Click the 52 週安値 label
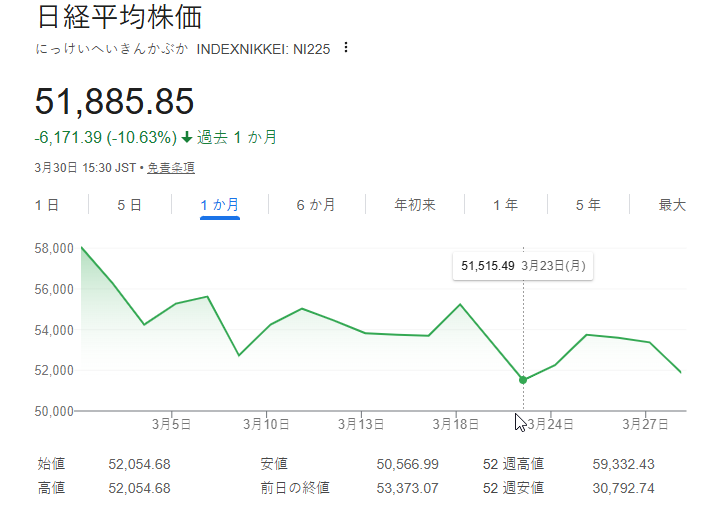Image resolution: width=701 pixels, height=532 pixels. 513,487
